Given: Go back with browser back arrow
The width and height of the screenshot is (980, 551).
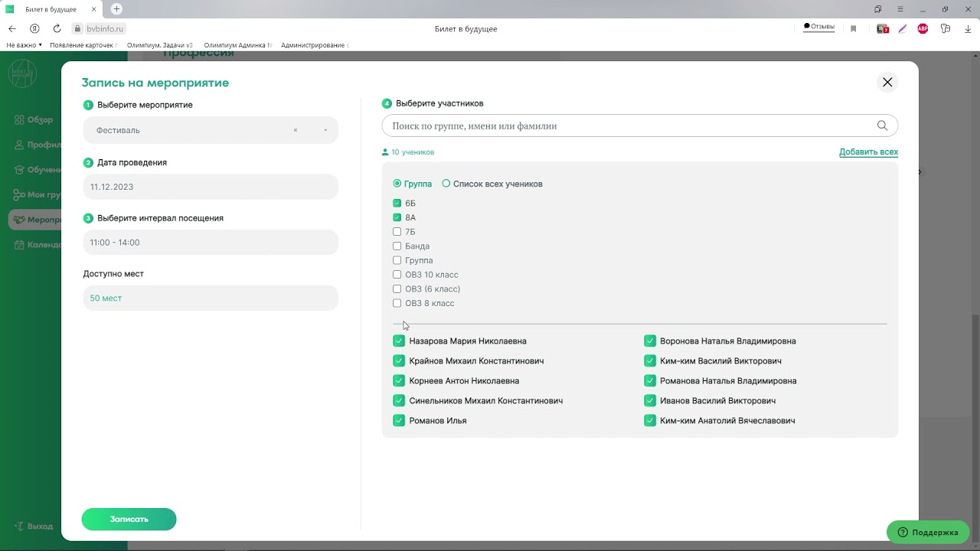Looking at the screenshot, I should coord(12,28).
